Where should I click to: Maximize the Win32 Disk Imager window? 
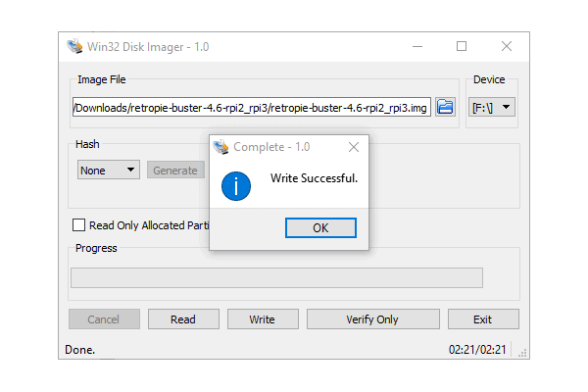[462, 46]
